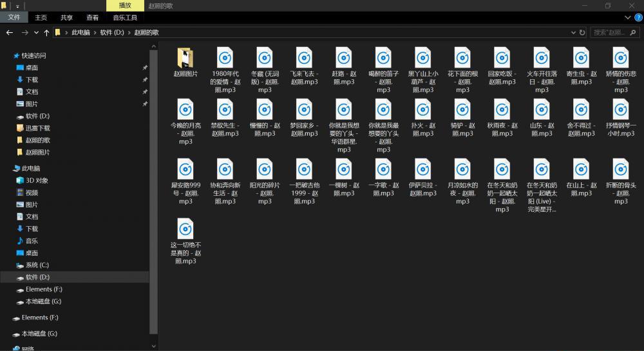Select the 喝醉的笛子 - 赵照.mp3 file icon
The width and height of the screenshot is (644, 351).
(383, 58)
